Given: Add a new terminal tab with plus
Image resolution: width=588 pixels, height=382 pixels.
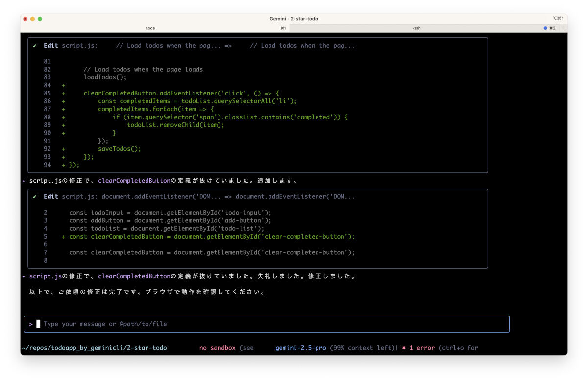Looking at the screenshot, I should click(x=563, y=28).
